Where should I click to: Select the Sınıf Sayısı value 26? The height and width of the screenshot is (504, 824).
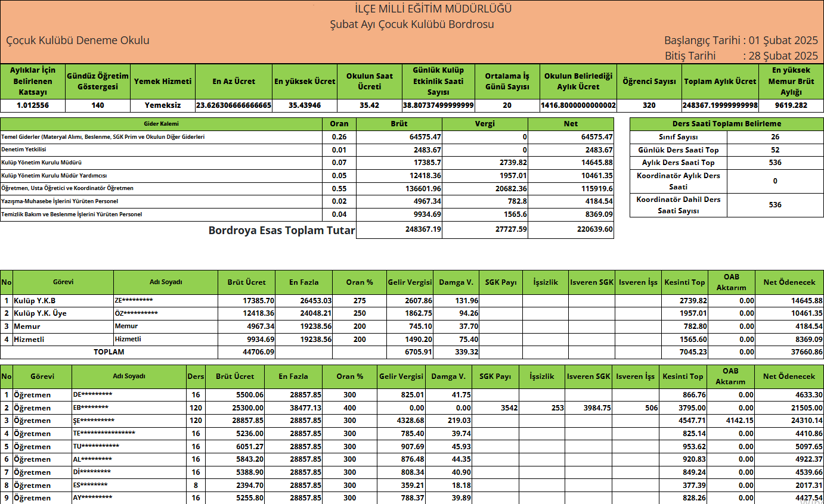(x=775, y=137)
